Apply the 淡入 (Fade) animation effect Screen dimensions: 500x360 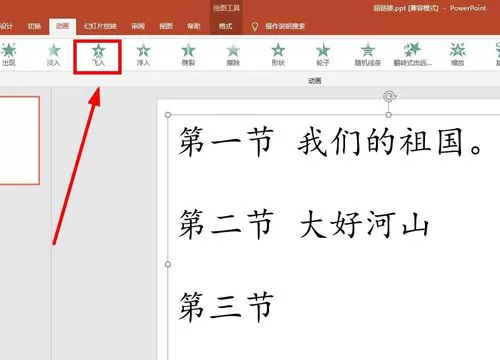pyautogui.click(x=53, y=55)
